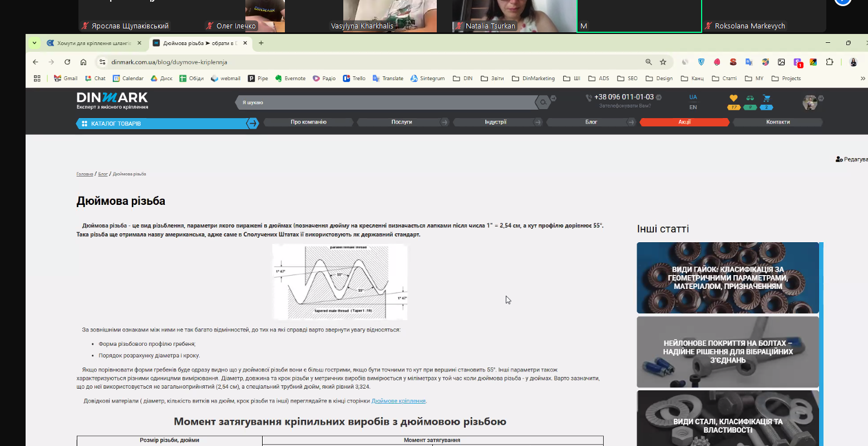The height and width of the screenshot is (446, 868).
Task: Open the НЕЙЛОНОВЕ ПОКРИТТЯ НА БОЛТАХ article card
Action: click(x=728, y=352)
